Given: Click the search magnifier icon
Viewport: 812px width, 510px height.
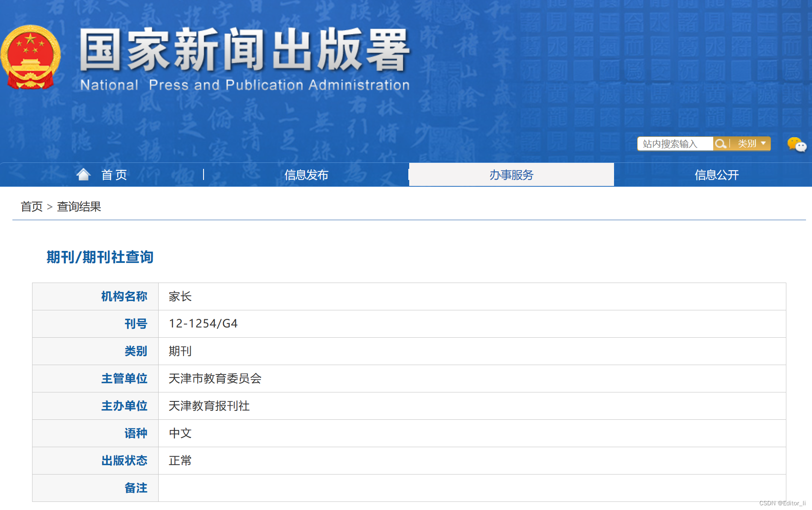Looking at the screenshot, I should click(x=720, y=144).
